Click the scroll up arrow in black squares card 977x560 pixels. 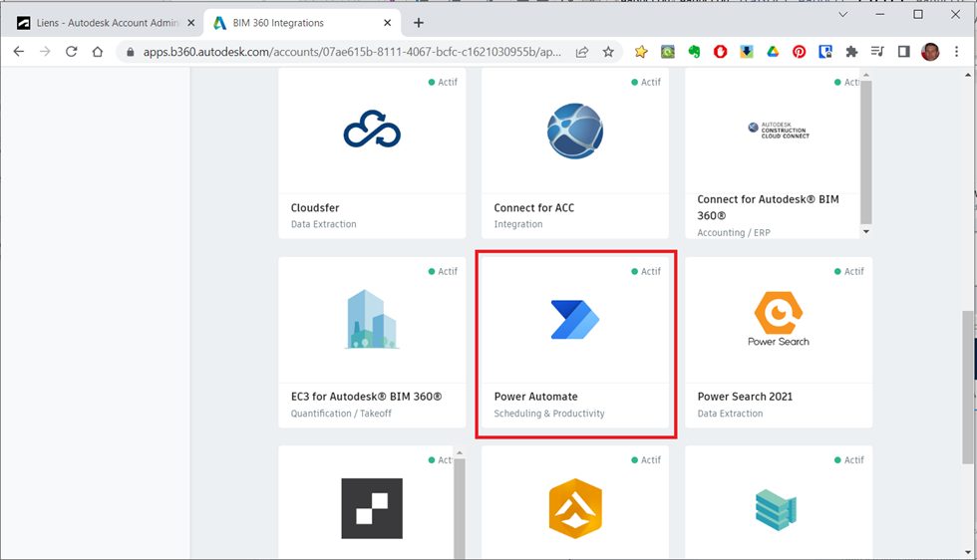click(460, 452)
